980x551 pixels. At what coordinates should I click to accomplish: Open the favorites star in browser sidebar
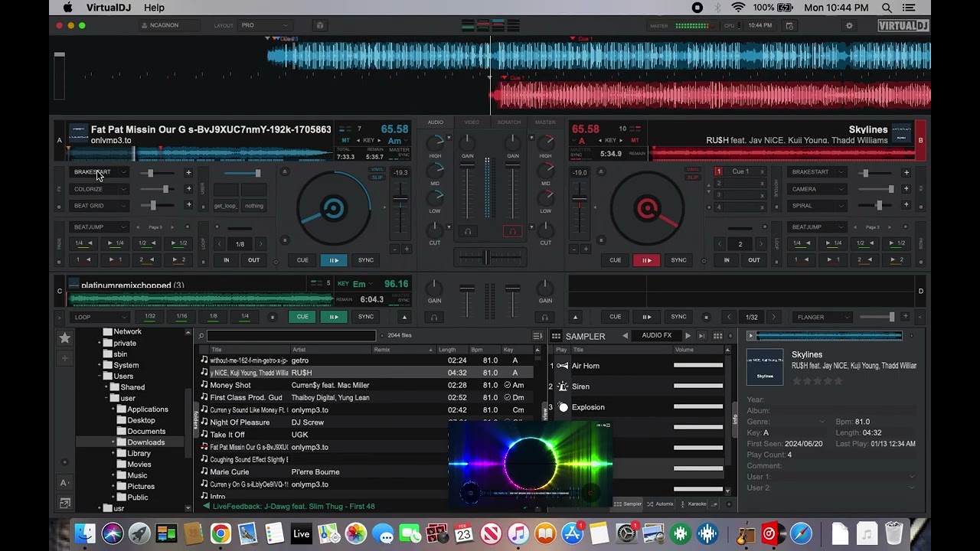64,337
